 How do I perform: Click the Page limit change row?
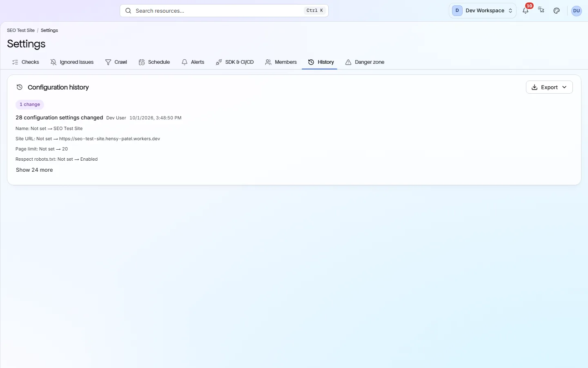pos(42,149)
